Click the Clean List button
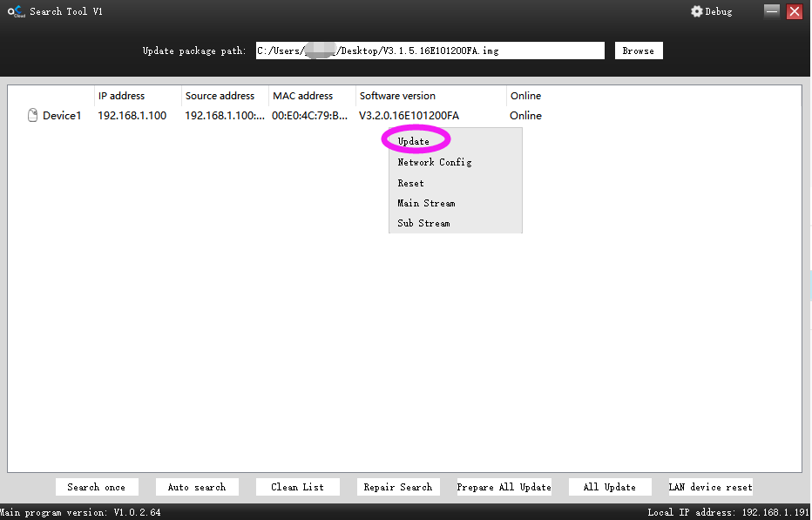 click(x=297, y=487)
